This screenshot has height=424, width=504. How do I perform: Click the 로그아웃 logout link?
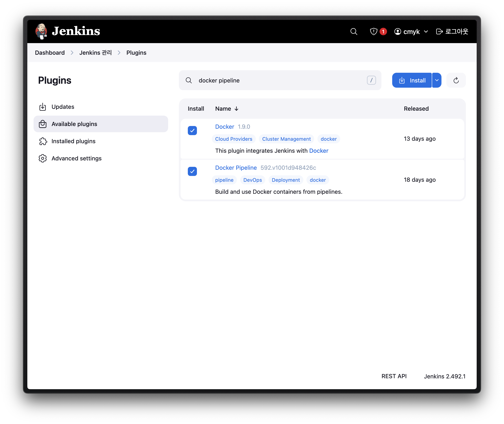452,31
